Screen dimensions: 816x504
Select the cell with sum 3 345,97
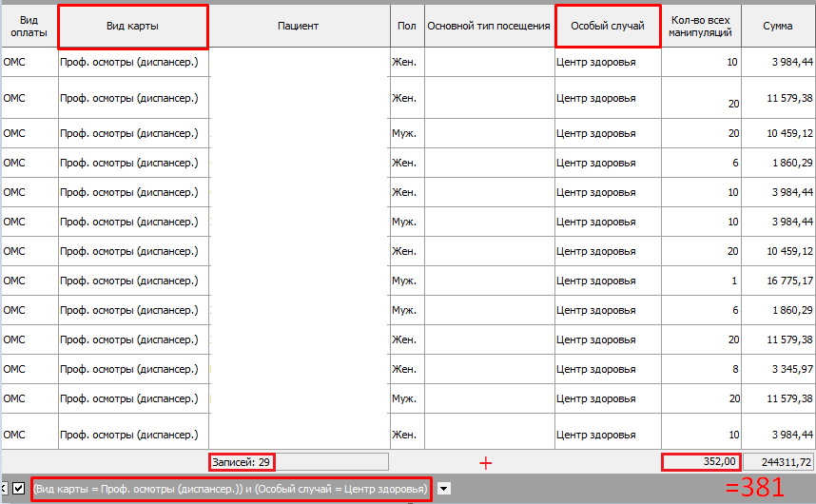[778, 369]
